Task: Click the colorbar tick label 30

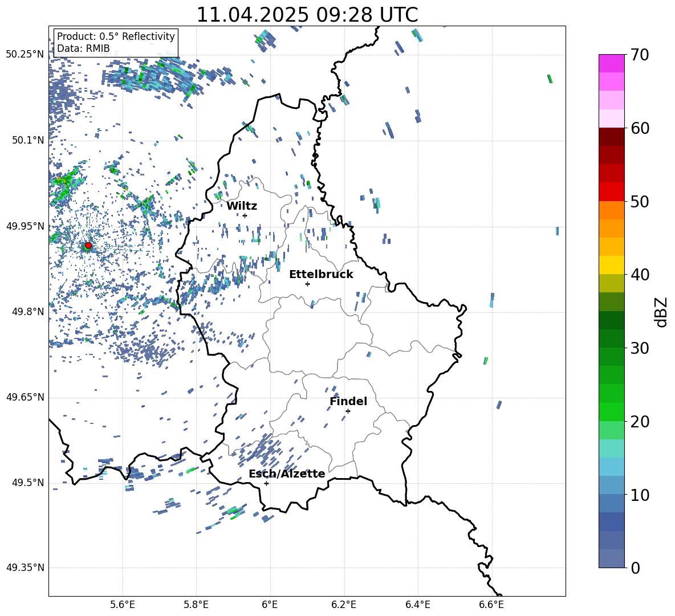Action: (640, 348)
